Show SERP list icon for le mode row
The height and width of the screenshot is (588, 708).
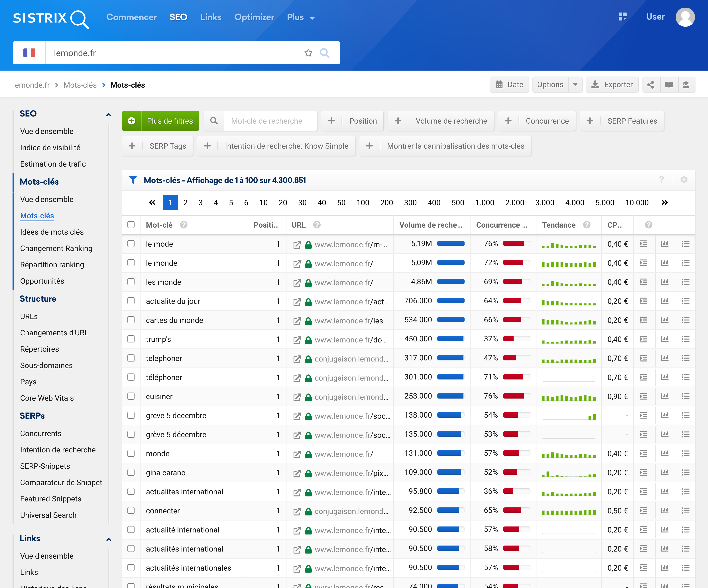click(x=643, y=244)
